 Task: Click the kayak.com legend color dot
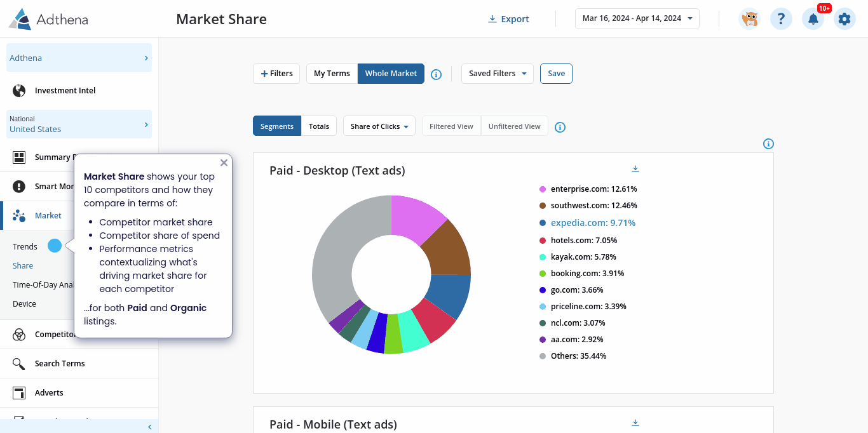click(x=543, y=257)
